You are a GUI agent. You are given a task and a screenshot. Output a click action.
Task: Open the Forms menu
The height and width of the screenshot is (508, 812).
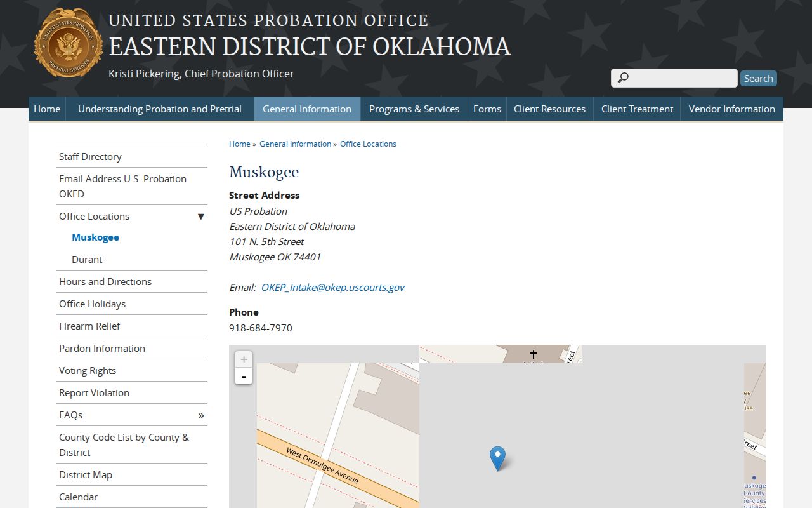coord(487,109)
